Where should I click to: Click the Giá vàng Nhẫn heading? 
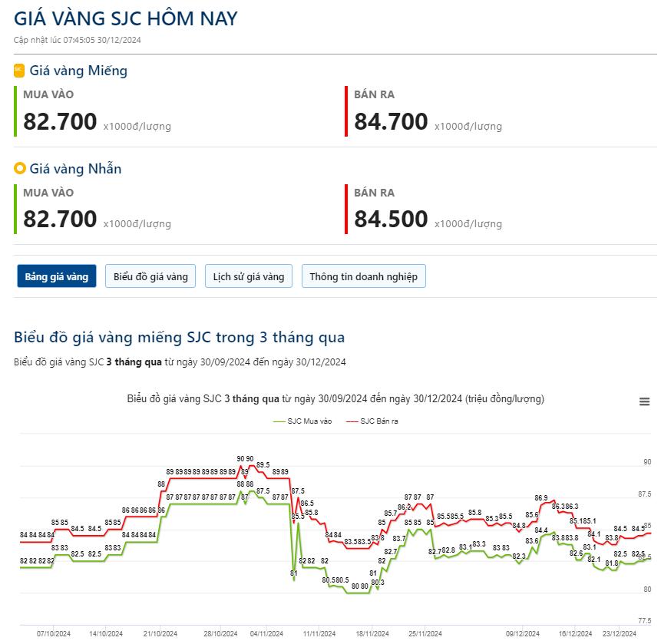pos(75,169)
